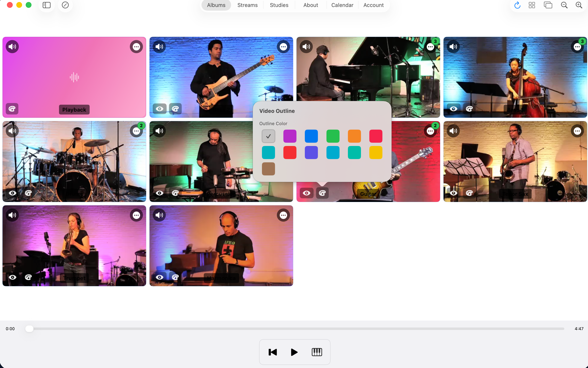Open the more options menu on piano tile
Image resolution: width=588 pixels, height=368 pixels.
pyautogui.click(x=430, y=47)
